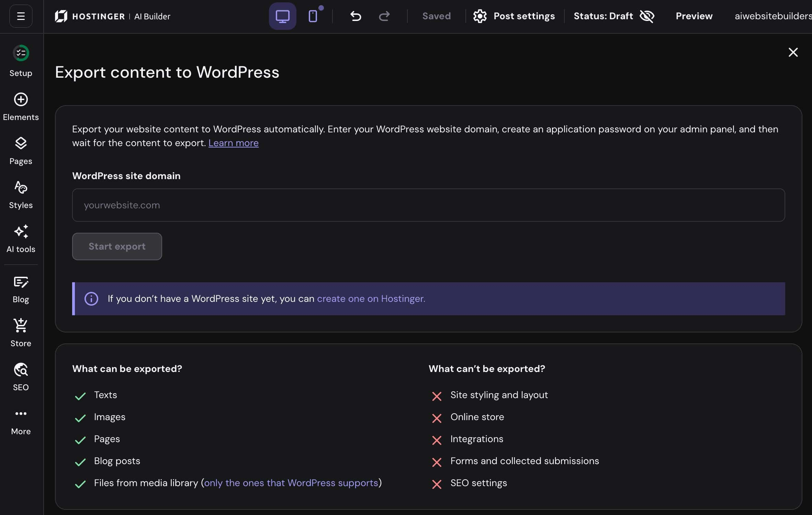Open the Learn more link
The image size is (812, 515).
234,143
